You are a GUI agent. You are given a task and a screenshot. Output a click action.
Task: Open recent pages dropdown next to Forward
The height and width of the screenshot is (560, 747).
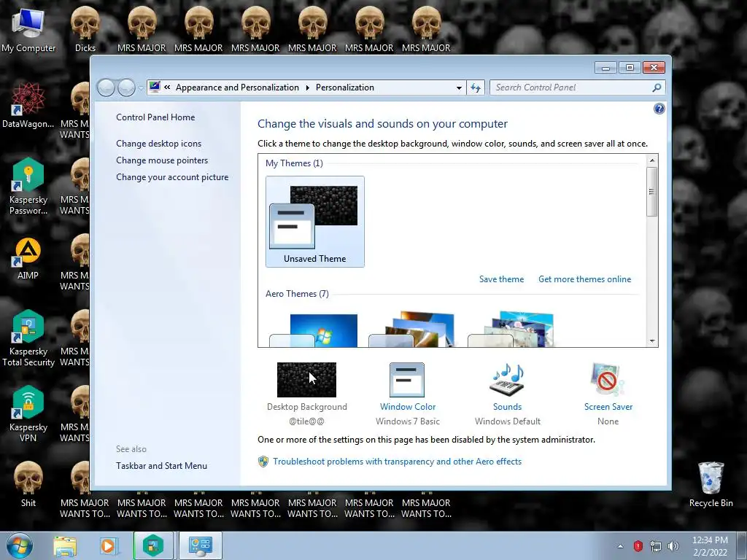(141, 88)
